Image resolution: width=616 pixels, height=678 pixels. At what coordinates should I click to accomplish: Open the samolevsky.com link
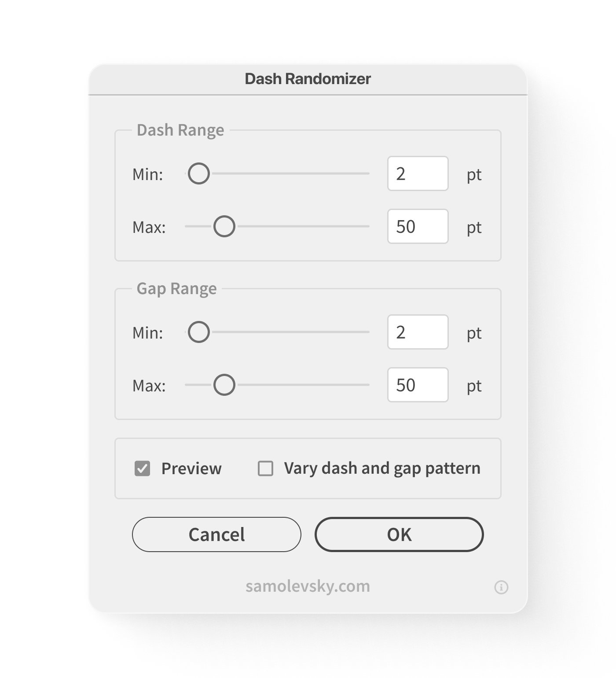click(x=308, y=586)
